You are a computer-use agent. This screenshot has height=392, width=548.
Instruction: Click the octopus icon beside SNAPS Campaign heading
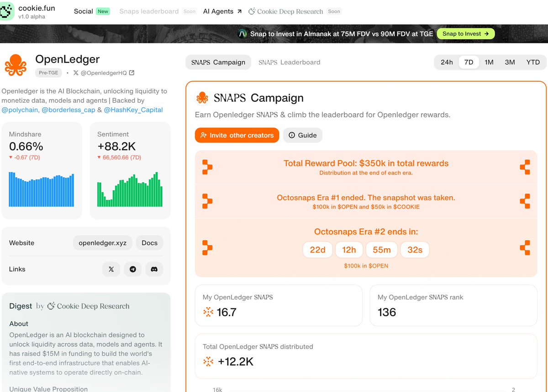point(202,98)
